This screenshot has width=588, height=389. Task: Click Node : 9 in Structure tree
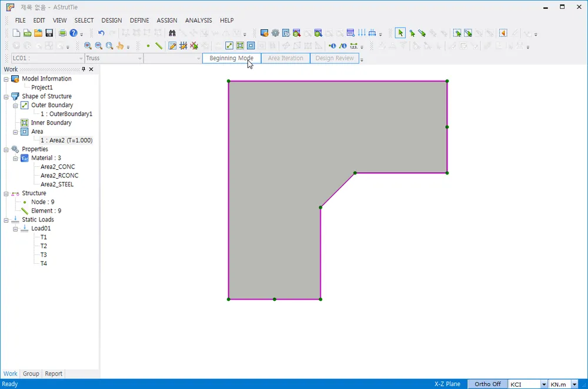click(x=43, y=202)
